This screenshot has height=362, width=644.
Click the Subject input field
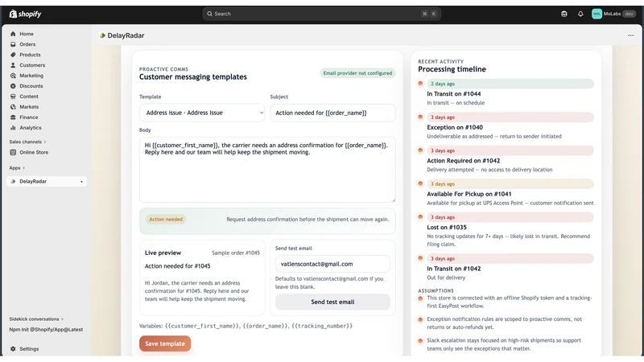tap(332, 113)
